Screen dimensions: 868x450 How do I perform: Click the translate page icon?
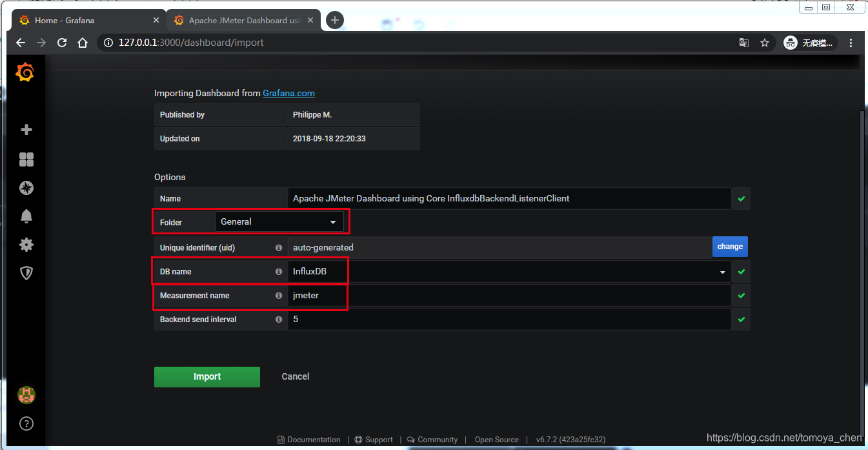pos(744,43)
